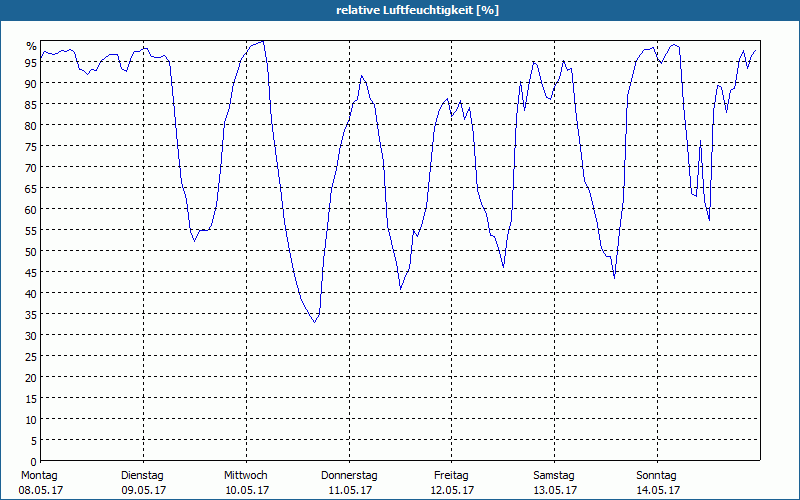Select the 'Montag' x-axis day label
Viewport: 800px width, 500px height.
coord(39,475)
